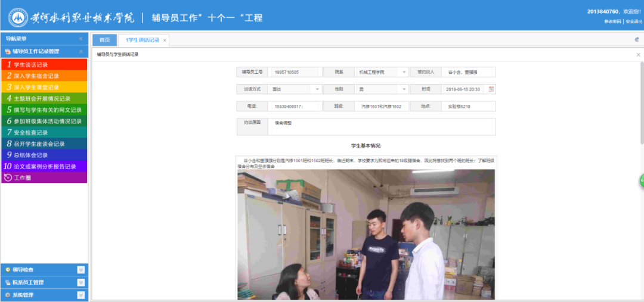Click the green floating badge on right edge
The height and width of the screenshot is (302, 644).
[642, 180]
